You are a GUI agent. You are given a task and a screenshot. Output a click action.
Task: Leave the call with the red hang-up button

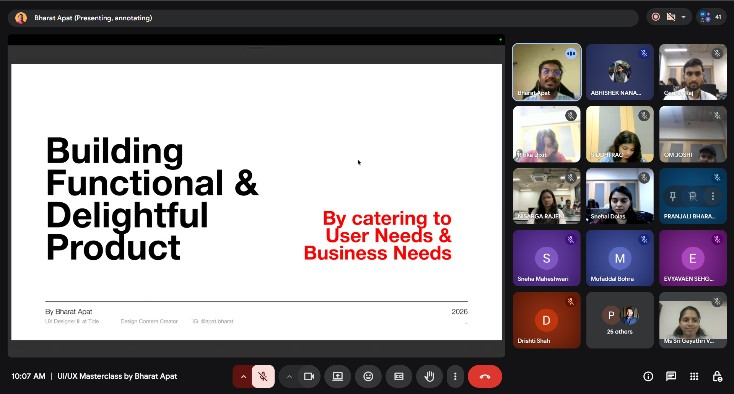[485, 376]
